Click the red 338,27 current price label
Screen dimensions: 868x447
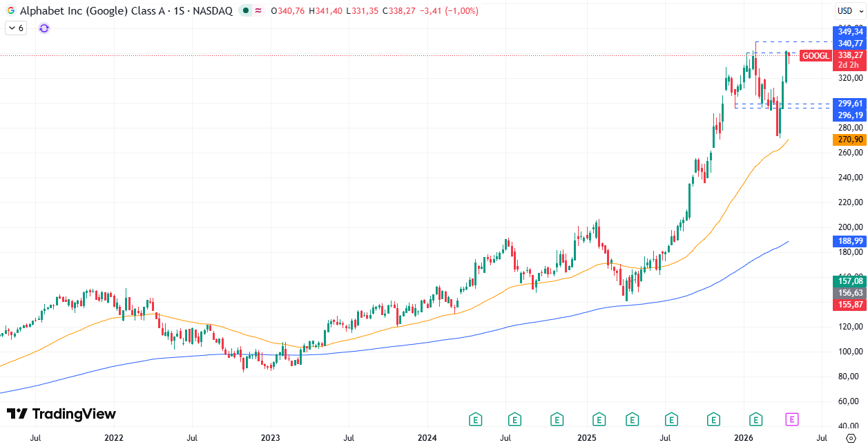[x=849, y=55]
